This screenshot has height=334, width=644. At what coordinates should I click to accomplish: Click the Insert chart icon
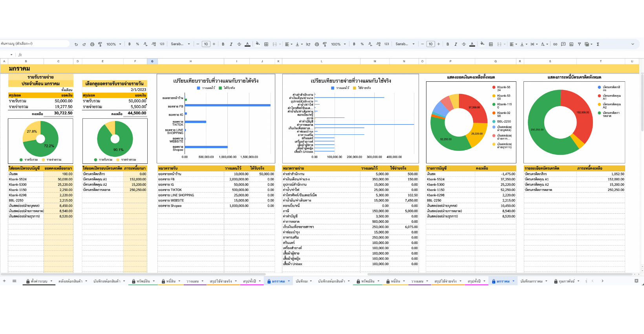pos(571,44)
